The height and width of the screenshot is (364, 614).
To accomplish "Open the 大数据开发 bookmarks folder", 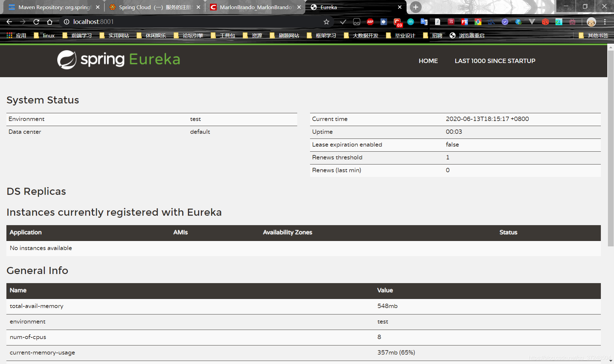I will coord(361,35).
